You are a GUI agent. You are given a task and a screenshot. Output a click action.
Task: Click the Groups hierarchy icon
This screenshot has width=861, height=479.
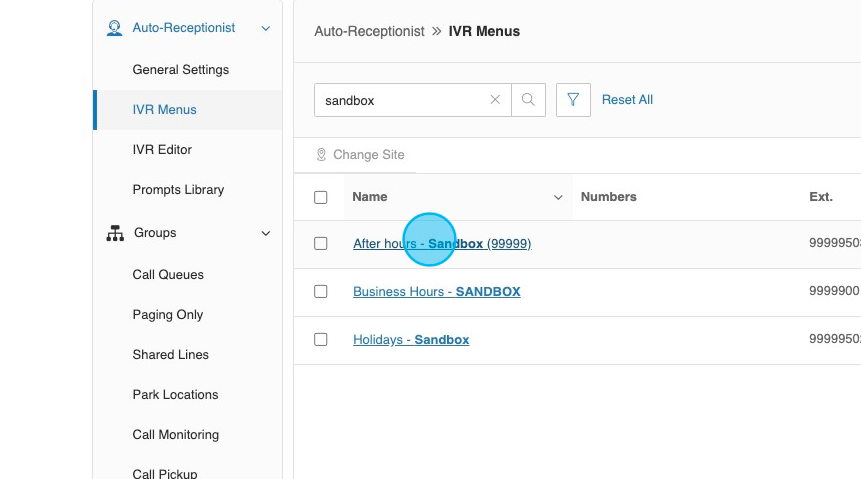click(x=115, y=233)
